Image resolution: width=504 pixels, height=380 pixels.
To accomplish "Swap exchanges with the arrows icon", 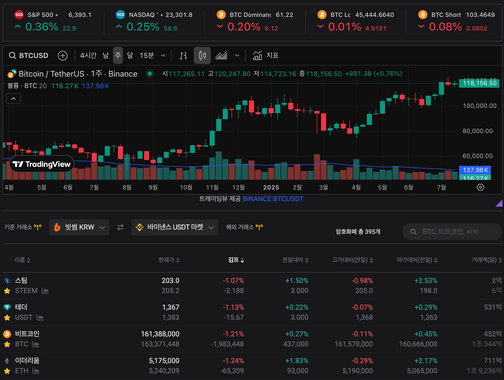I will pyautogui.click(x=120, y=227).
